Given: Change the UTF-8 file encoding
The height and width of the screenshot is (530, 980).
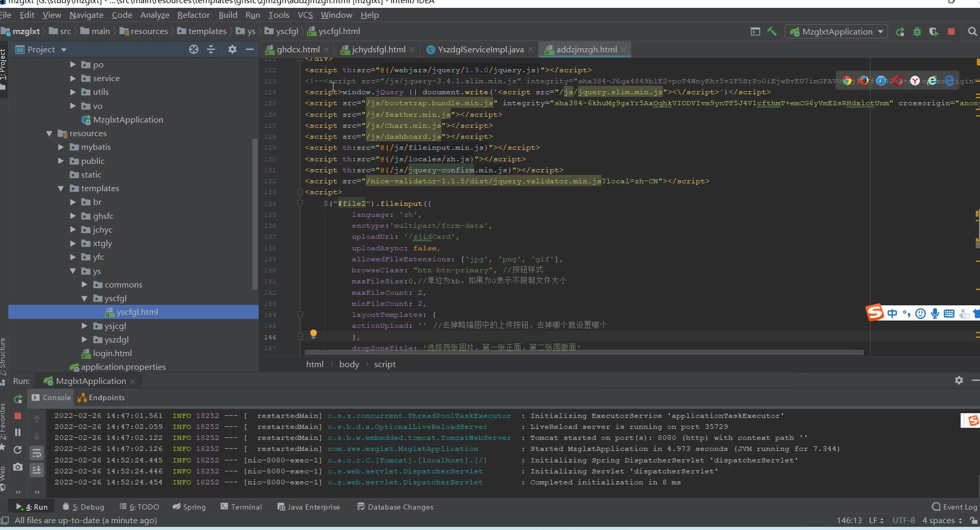Looking at the screenshot, I should tap(904, 520).
